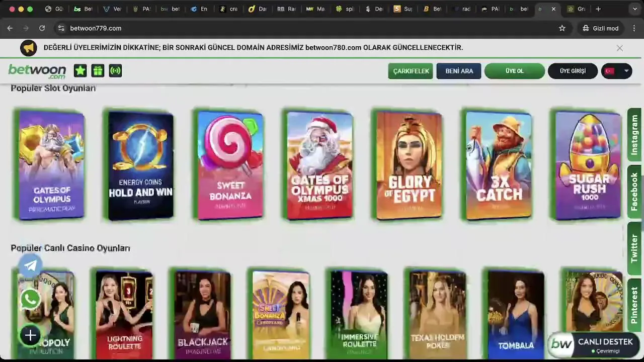Switch to the 'Gü' browser tab

pyautogui.click(x=53, y=9)
